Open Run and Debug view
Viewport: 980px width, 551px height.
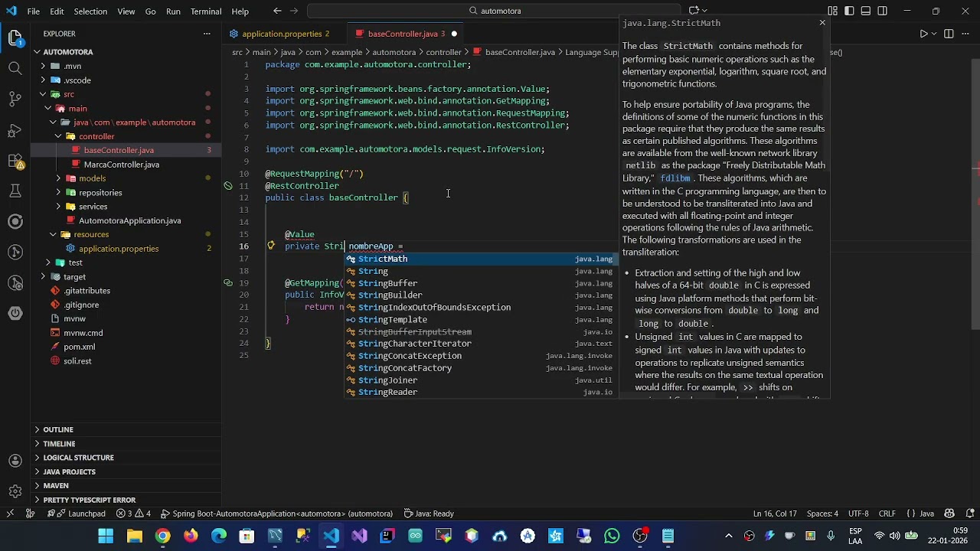[15, 129]
